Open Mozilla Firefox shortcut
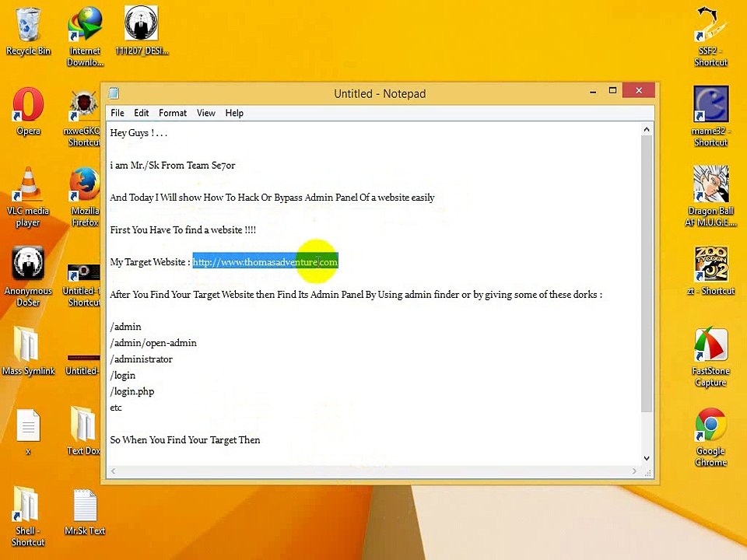The height and width of the screenshot is (560, 747). (85, 197)
